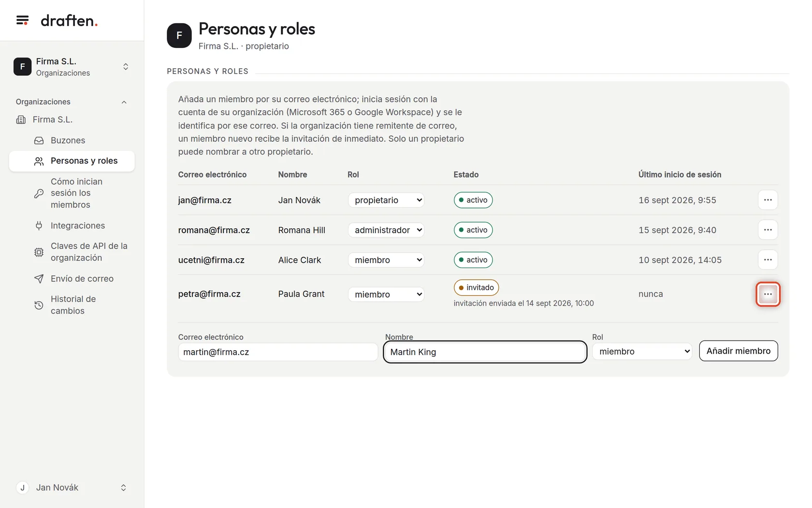
Task: Click the invitado status badge
Action: point(476,287)
